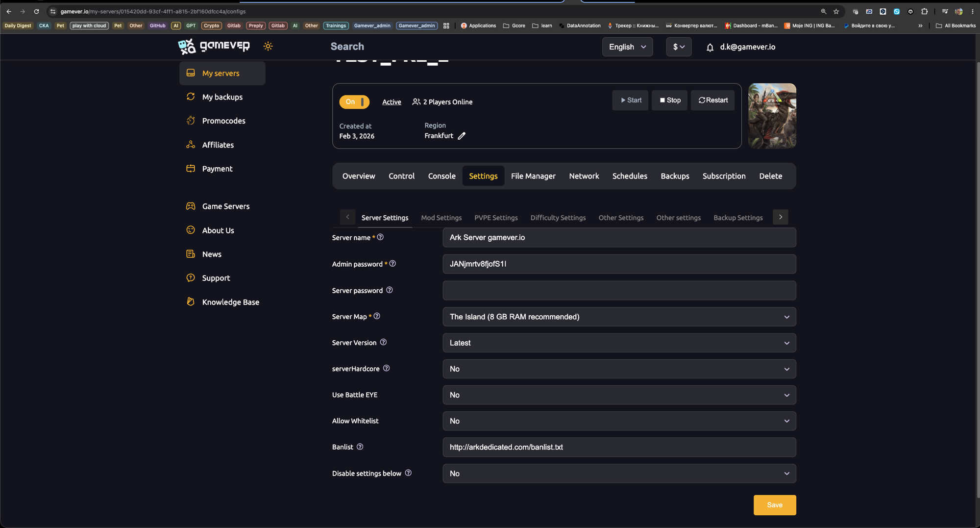Show help icon beside Server password
980x528 pixels.
click(x=390, y=290)
